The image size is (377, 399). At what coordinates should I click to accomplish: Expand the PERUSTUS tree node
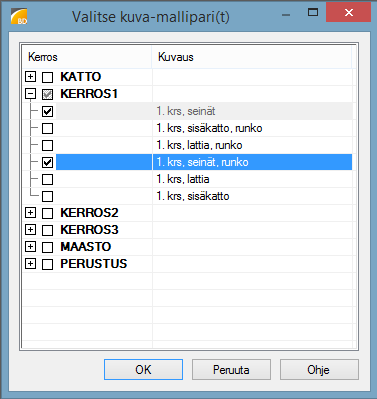(x=30, y=264)
